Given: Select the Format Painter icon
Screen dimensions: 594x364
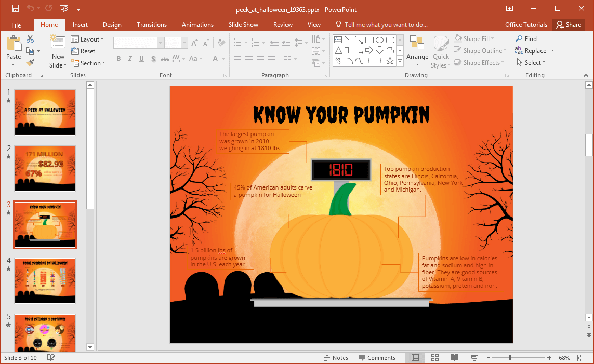Looking at the screenshot, I should point(31,63).
